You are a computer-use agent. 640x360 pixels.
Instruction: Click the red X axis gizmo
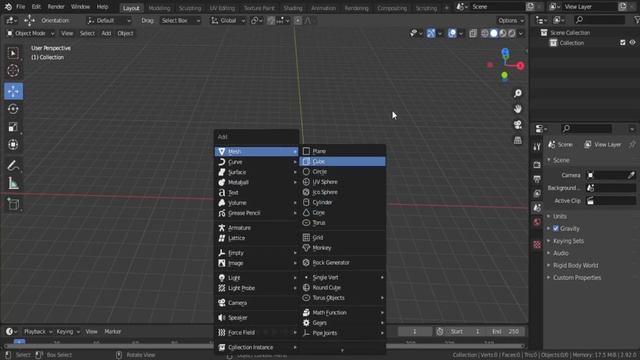pyautogui.click(x=520, y=66)
